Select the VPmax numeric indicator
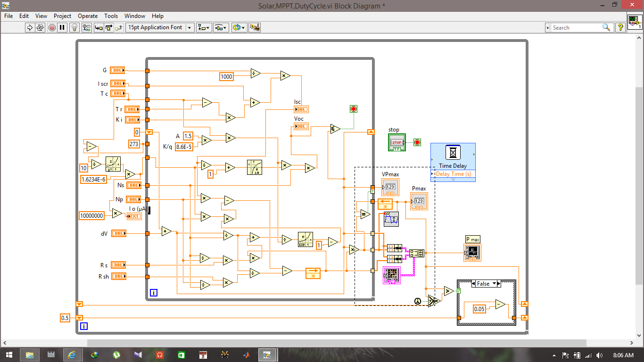Viewport: 644px width, 362px height. 390,187
